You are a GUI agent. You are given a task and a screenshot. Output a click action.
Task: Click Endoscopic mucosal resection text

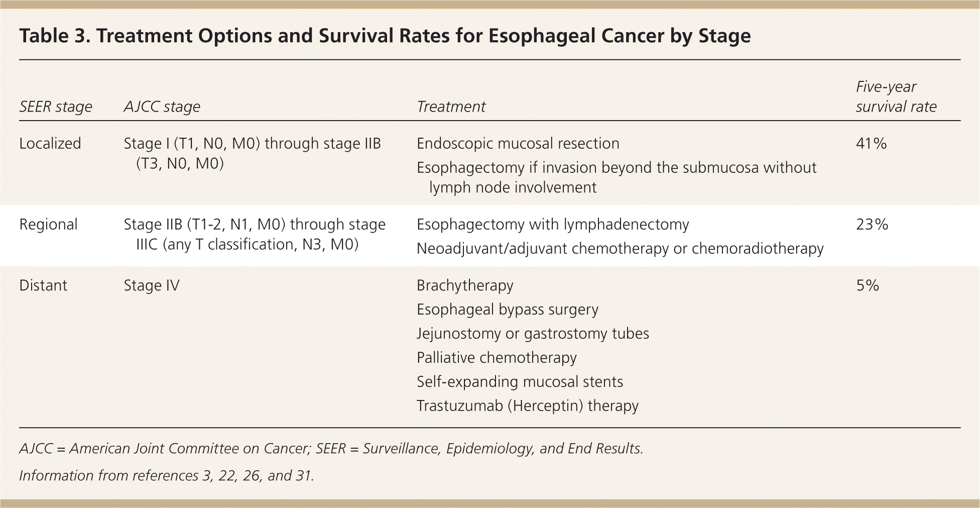point(518,144)
